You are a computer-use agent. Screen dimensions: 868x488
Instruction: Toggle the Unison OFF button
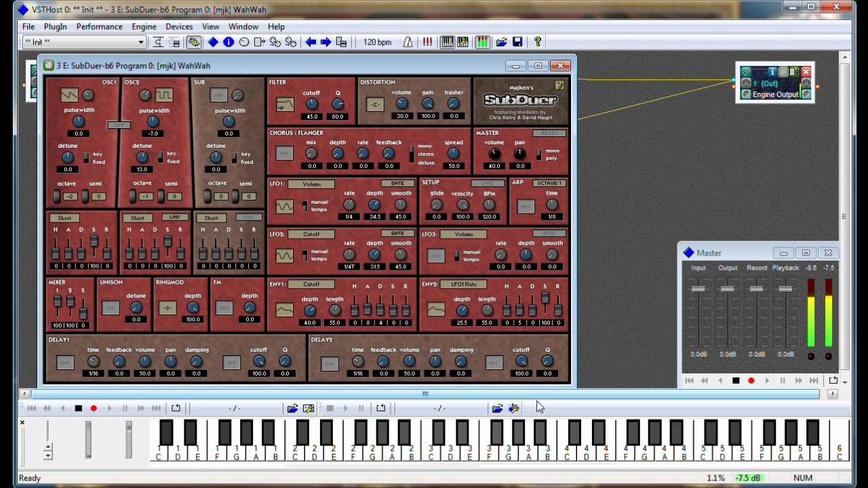click(x=110, y=308)
